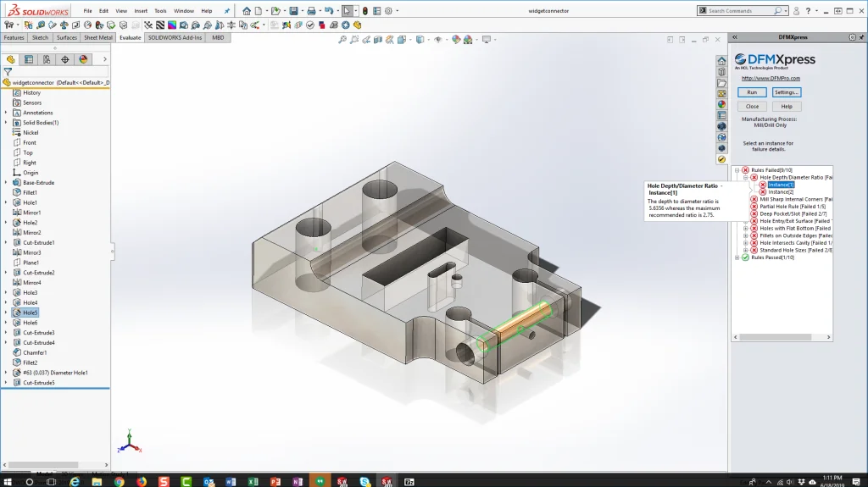868x487 pixels.
Task: Switch to the Sheet Metal tab
Action: tap(98, 38)
